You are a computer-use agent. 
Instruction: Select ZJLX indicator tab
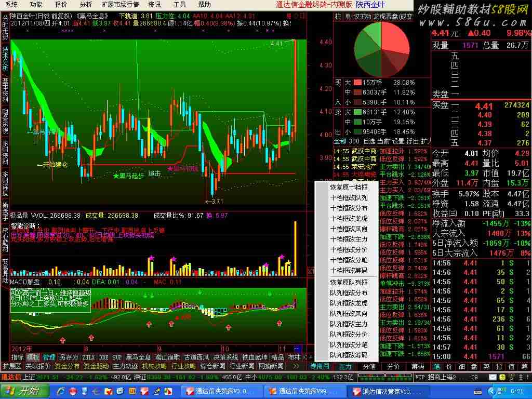[x=88, y=357]
